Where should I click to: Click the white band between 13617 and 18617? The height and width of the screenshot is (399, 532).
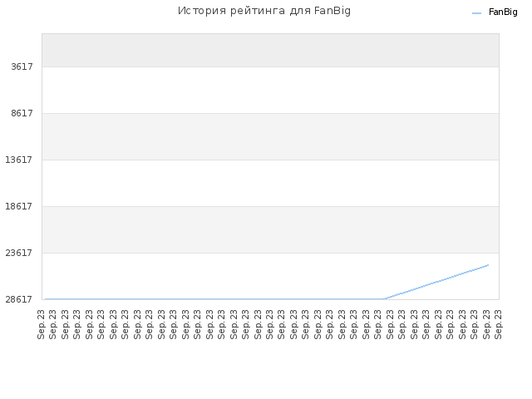[x=270, y=183]
